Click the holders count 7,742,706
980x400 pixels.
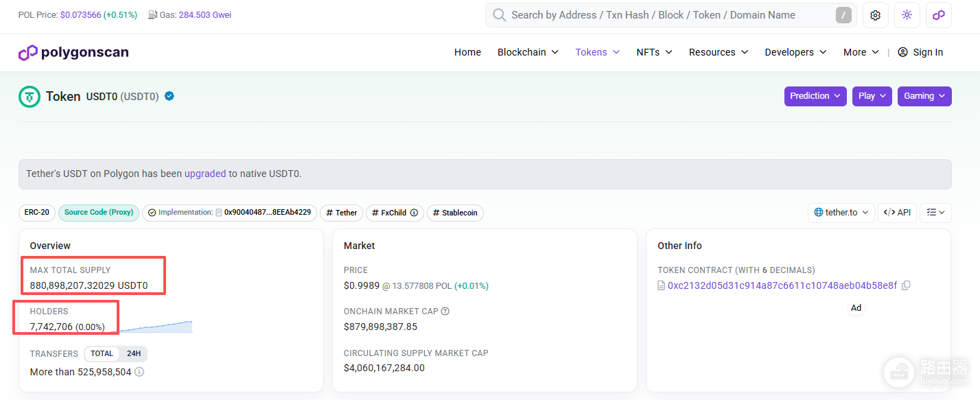pyautogui.click(x=51, y=327)
